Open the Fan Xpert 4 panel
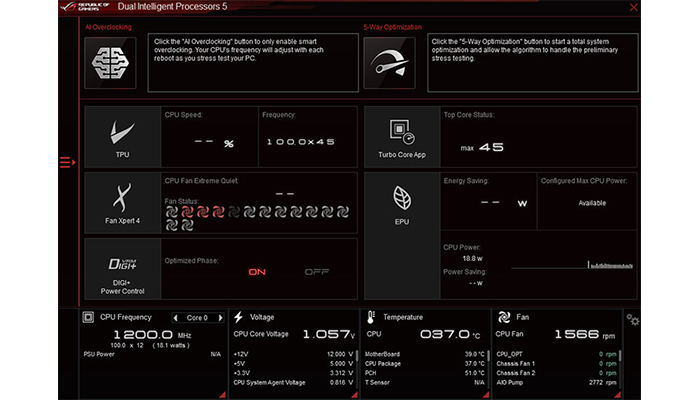The width and height of the screenshot is (700, 400). point(122,203)
